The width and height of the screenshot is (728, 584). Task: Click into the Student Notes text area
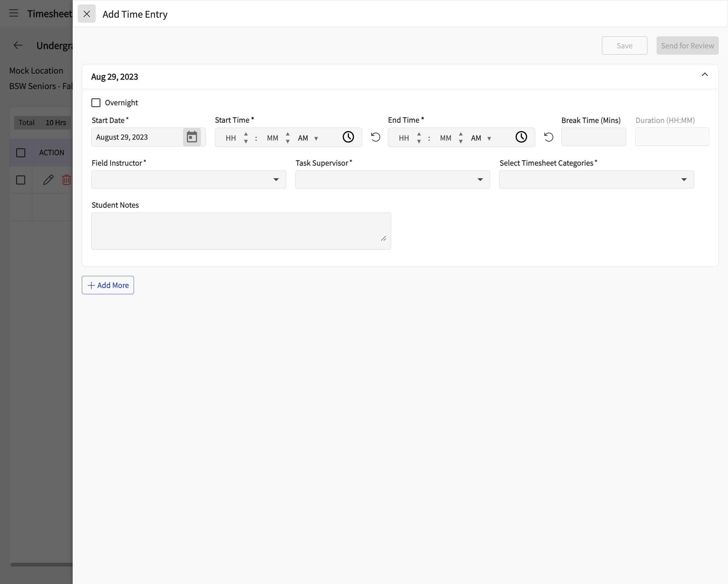(241, 231)
